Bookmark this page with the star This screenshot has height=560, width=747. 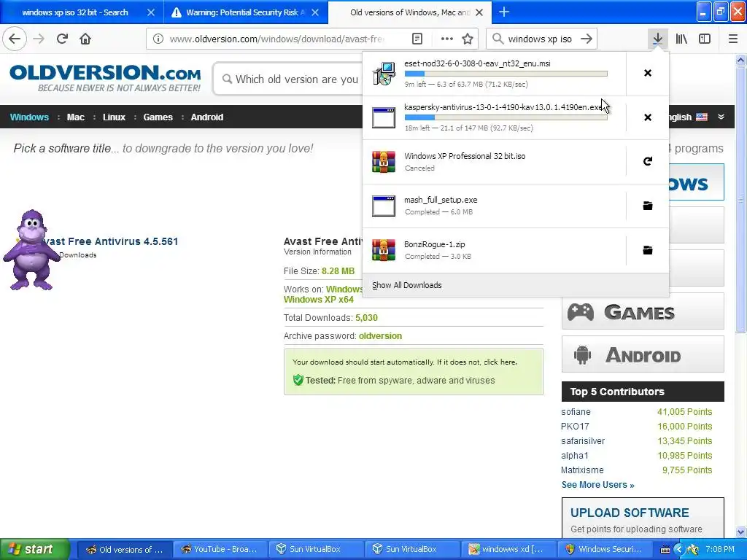pos(468,39)
